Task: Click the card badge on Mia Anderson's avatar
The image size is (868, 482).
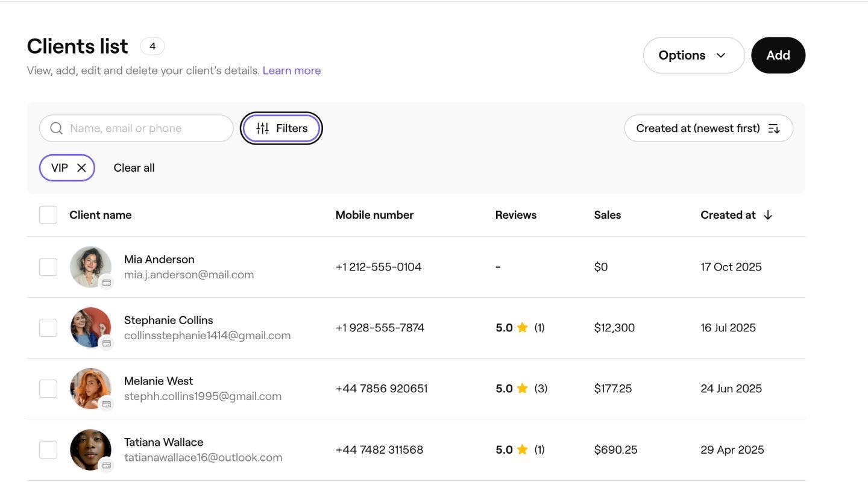Action: click(107, 283)
